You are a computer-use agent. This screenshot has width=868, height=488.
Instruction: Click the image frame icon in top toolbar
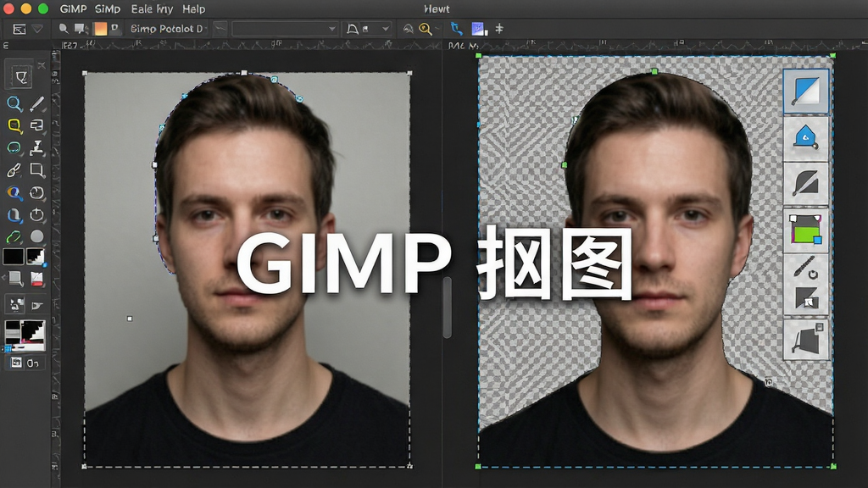coord(19,29)
